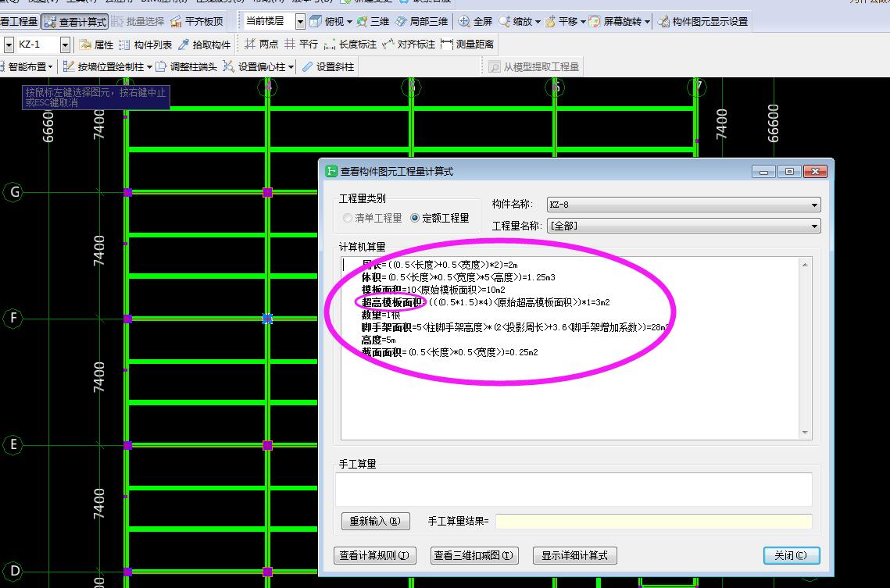This screenshot has height=588, width=890.
Task: Select 清单工程量 radio button
Action: click(x=373, y=218)
